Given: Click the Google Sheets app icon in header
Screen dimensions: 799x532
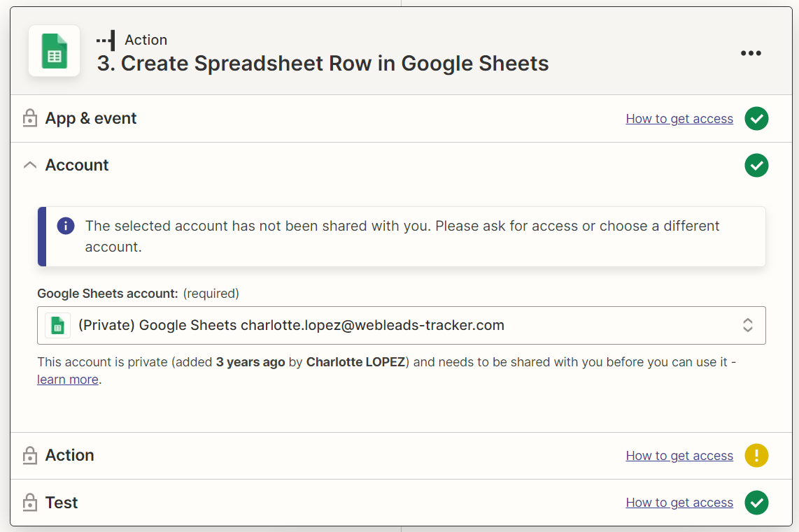Looking at the screenshot, I should coord(54,51).
